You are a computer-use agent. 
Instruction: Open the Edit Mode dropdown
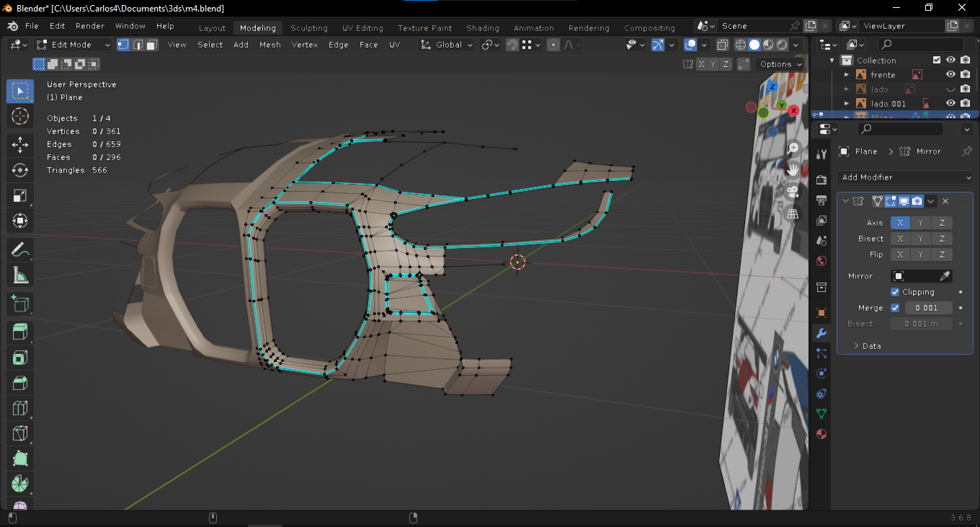[73, 45]
